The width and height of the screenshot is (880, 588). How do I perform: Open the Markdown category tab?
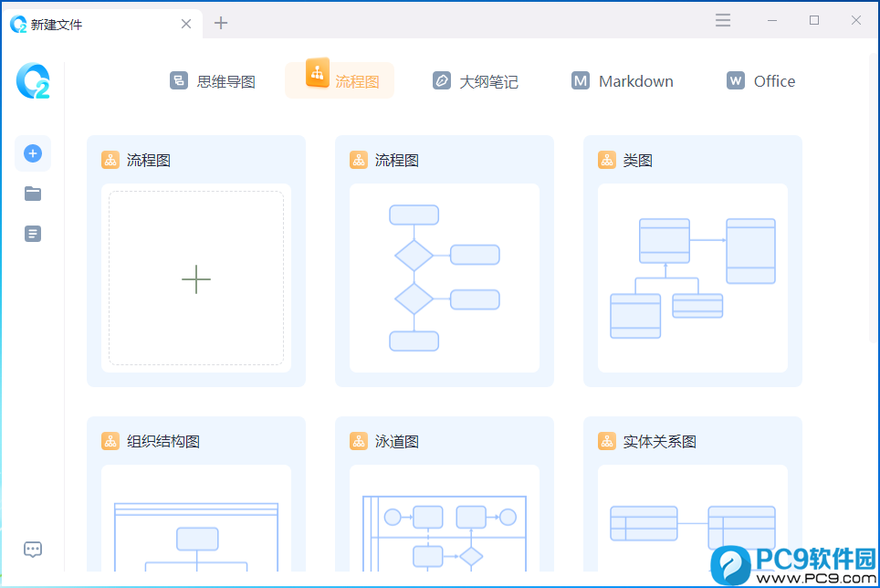tap(622, 80)
